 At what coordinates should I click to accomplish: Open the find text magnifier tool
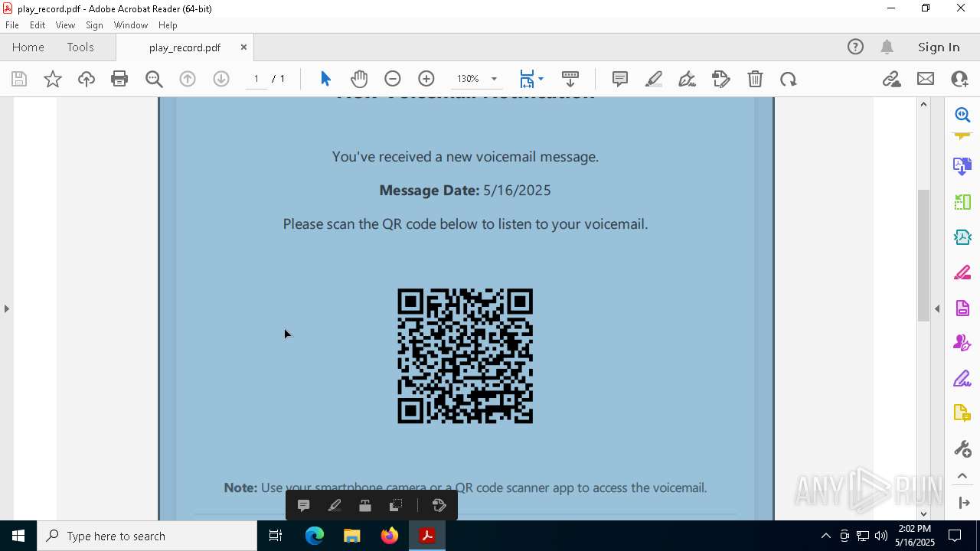click(x=154, y=79)
